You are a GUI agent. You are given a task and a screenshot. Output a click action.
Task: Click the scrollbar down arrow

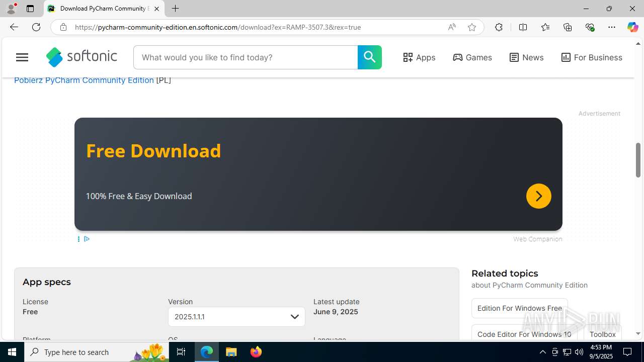[638, 334]
